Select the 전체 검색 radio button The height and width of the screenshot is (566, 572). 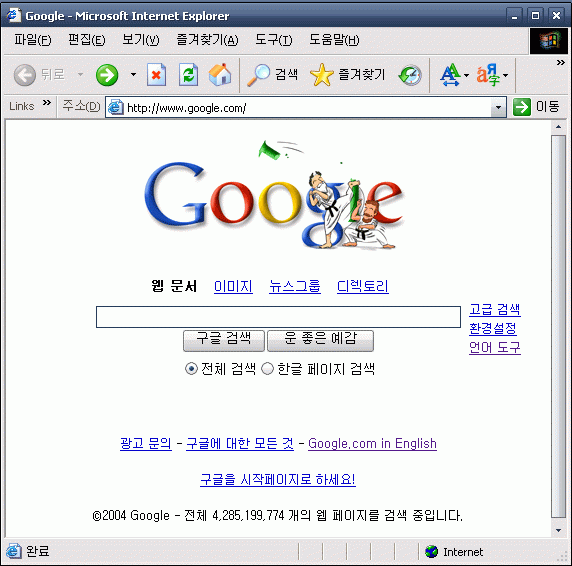click(x=191, y=369)
